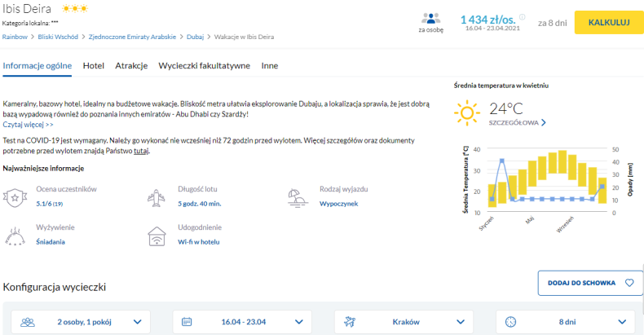Click the beach umbrella trip type icon
This screenshot has height=335, width=644.
[298, 197]
